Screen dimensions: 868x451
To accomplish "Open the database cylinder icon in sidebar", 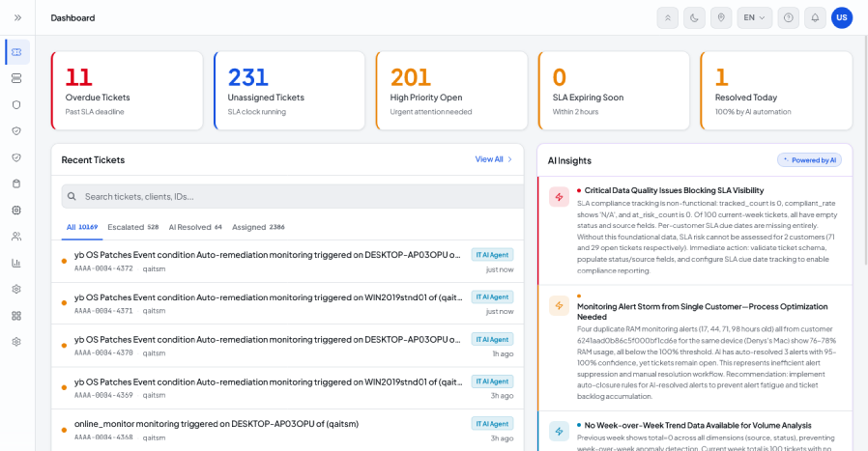I will [x=16, y=183].
